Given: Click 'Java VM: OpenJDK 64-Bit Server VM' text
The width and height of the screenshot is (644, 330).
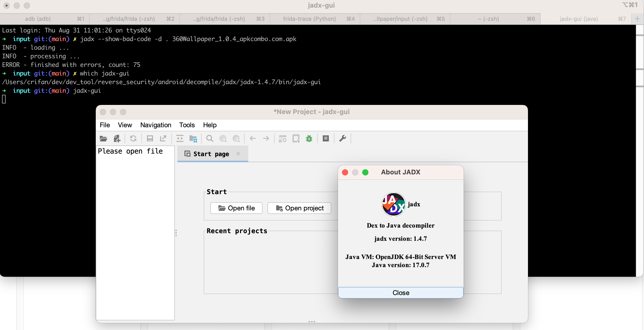Looking at the screenshot, I should pyautogui.click(x=401, y=257).
